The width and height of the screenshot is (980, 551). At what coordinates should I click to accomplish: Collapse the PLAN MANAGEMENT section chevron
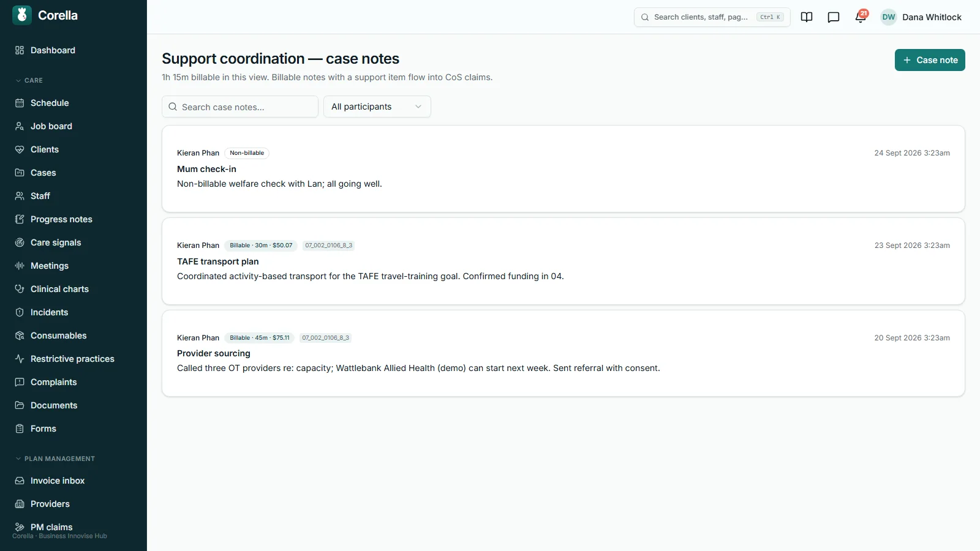pyautogui.click(x=18, y=459)
